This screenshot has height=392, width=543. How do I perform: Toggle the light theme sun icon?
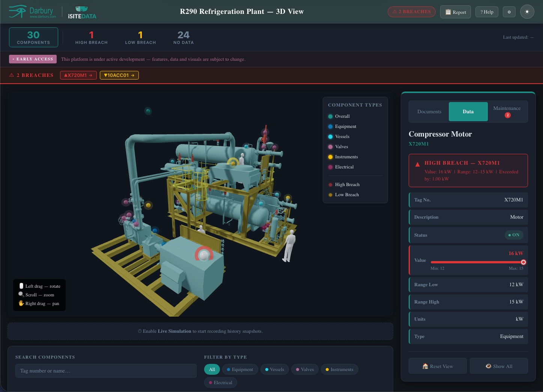point(527,12)
